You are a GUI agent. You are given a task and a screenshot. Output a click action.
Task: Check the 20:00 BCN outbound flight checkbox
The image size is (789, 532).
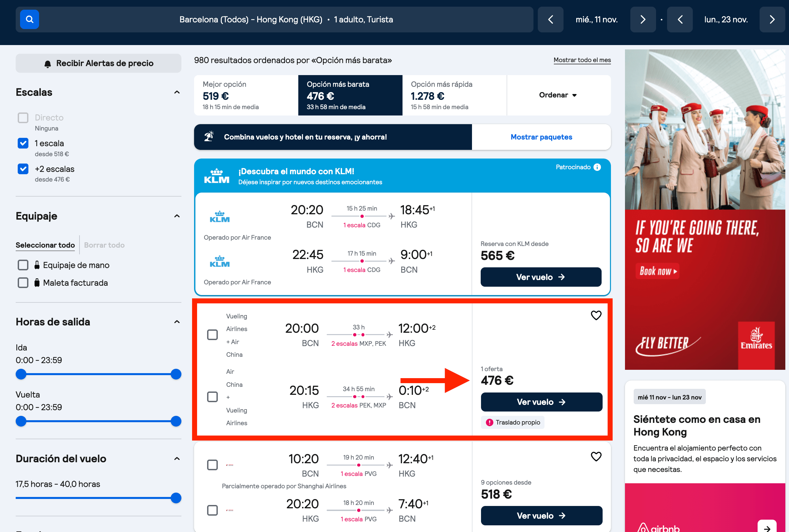pyautogui.click(x=212, y=335)
